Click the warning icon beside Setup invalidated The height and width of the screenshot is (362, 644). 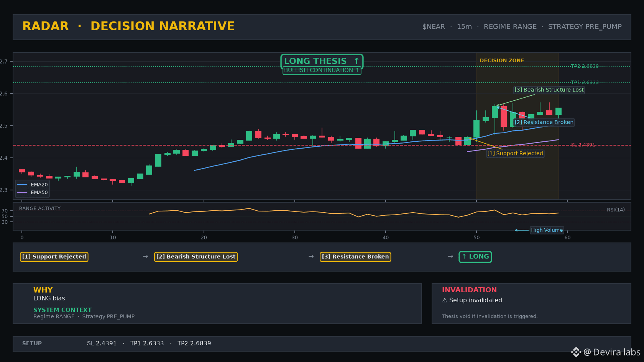tap(445, 300)
